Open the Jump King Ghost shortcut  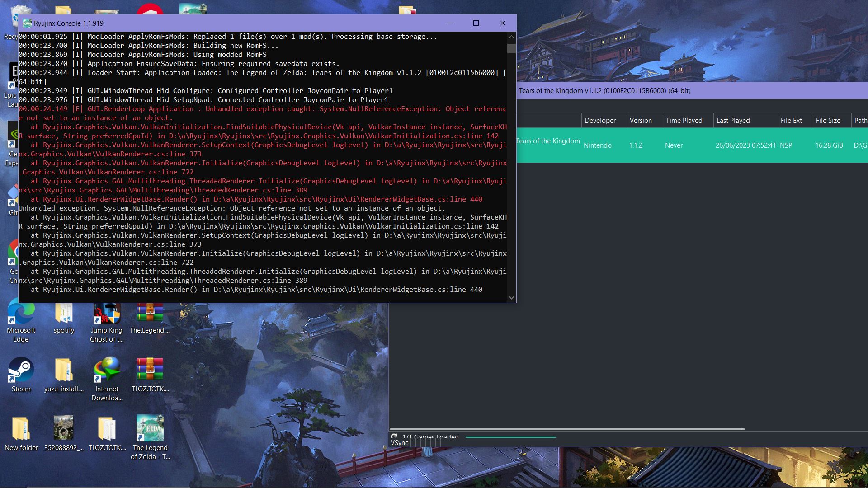click(x=107, y=314)
